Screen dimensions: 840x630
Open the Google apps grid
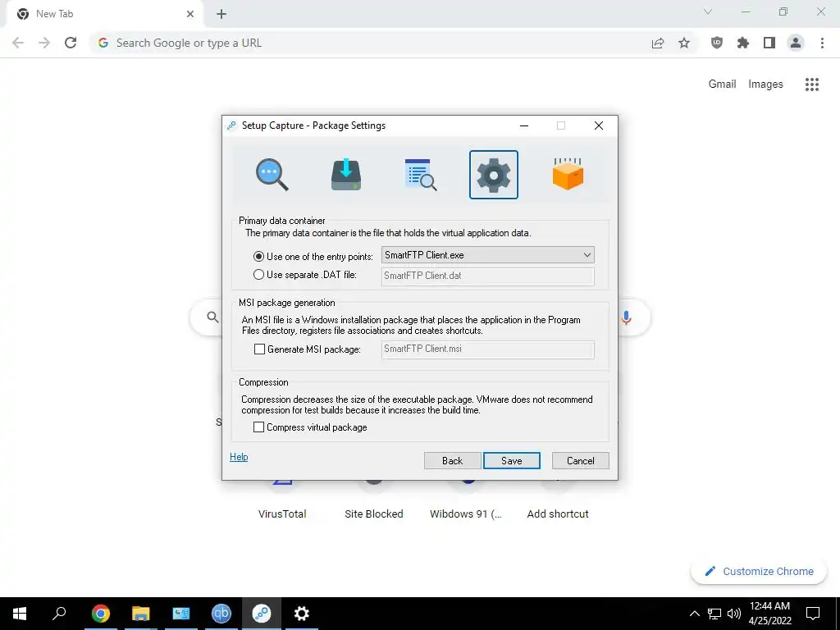click(812, 84)
